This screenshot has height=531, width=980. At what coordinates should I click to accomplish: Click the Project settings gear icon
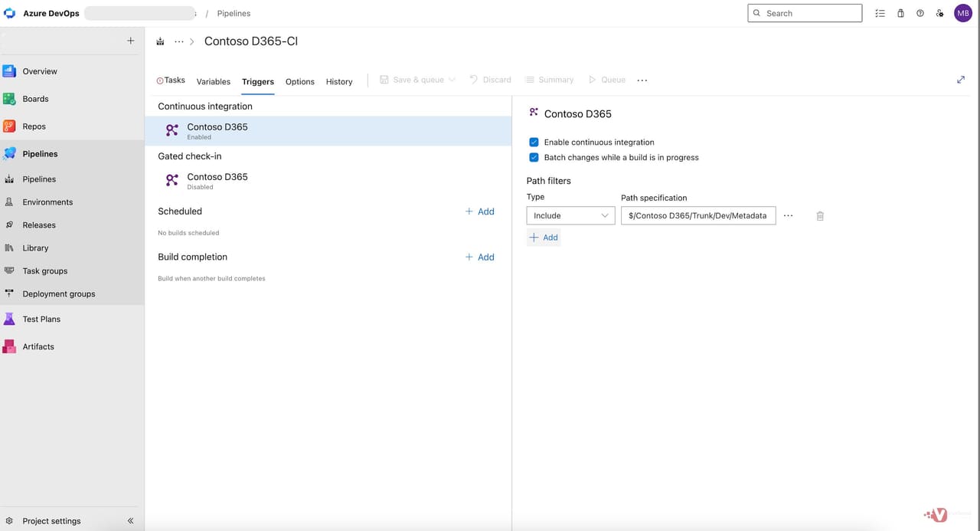click(9, 521)
